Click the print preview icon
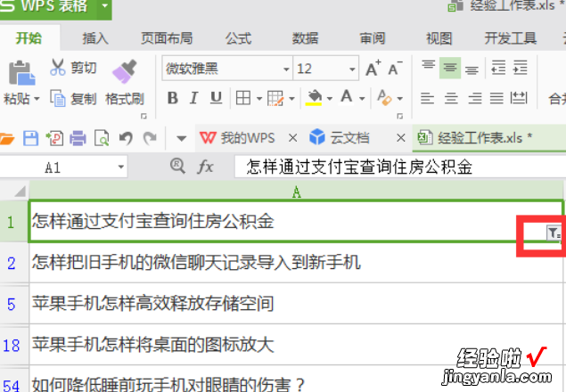The image size is (566, 392). pyautogui.click(x=102, y=139)
